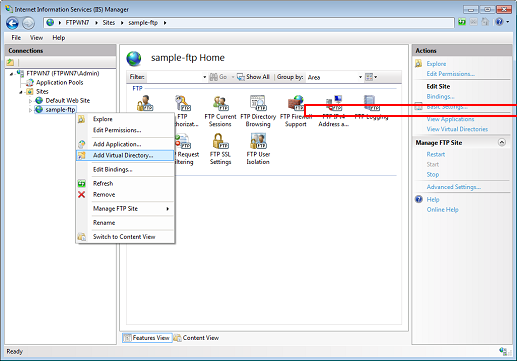Viewport: 517px width, 361px height.
Task: Open FTP Current Sessions feature icon
Action: tap(220, 111)
